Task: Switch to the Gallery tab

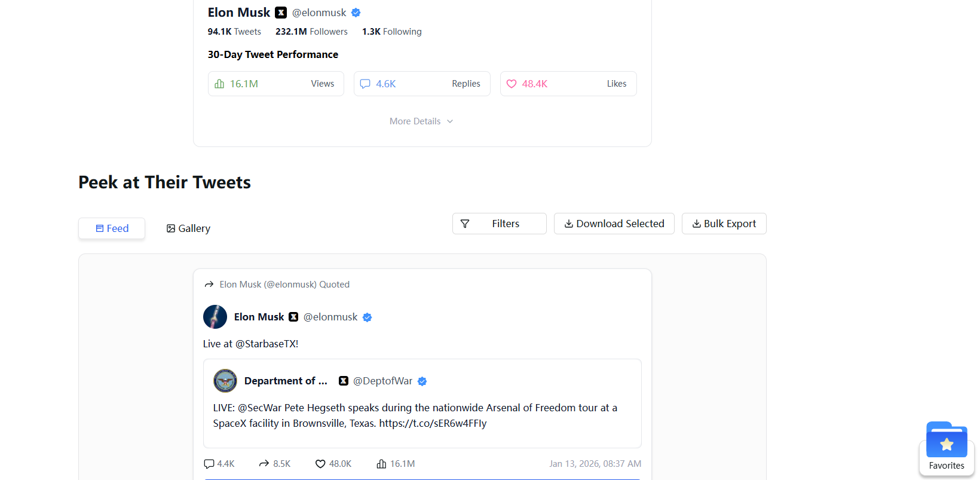Action: [x=188, y=228]
